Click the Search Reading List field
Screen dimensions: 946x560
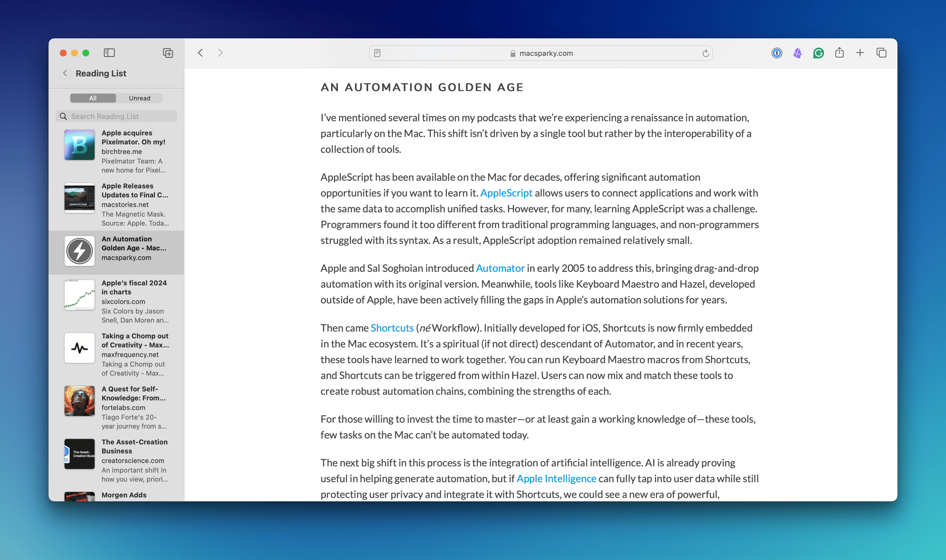tap(116, 116)
